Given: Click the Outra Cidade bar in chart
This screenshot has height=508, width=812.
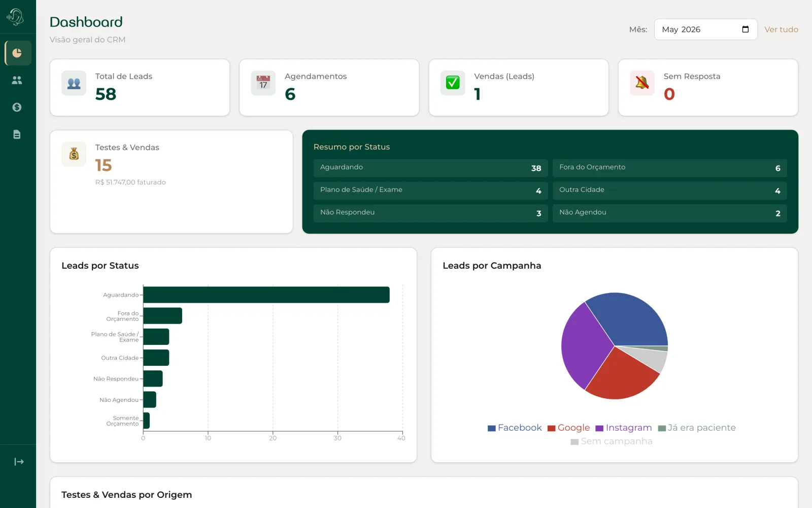Looking at the screenshot, I should click(x=156, y=358).
